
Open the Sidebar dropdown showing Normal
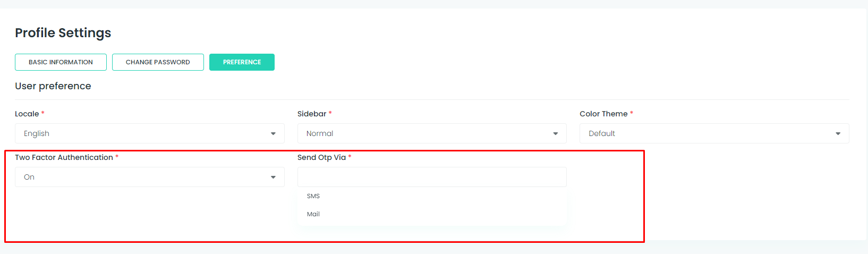(432, 133)
